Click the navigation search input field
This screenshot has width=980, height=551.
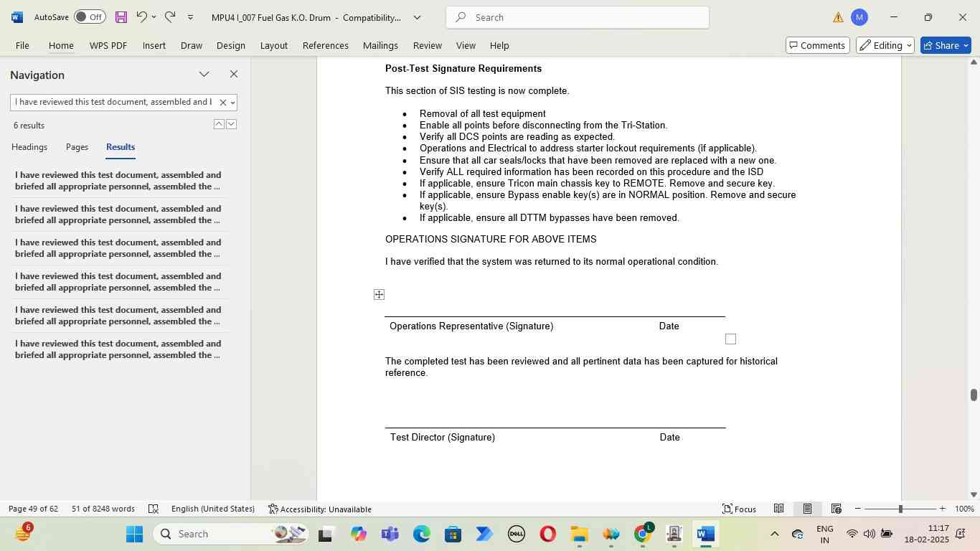113,102
